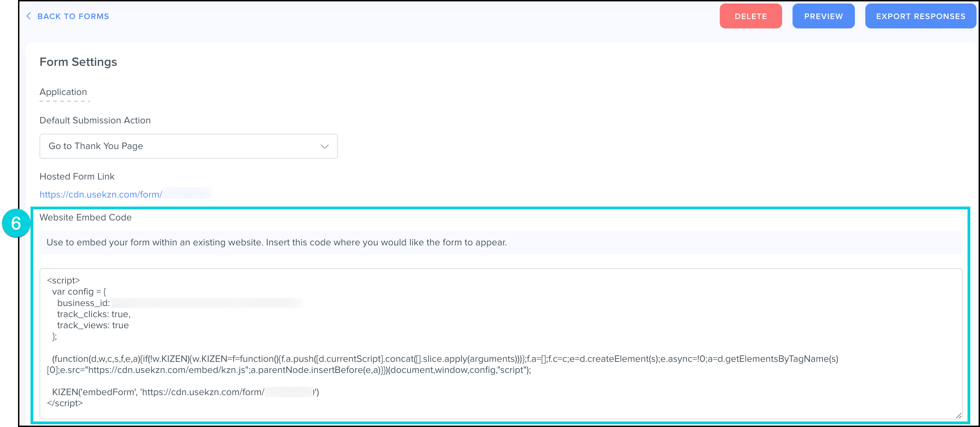
Task: Click the Go to Thank You Page text
Action: point(96,146)
